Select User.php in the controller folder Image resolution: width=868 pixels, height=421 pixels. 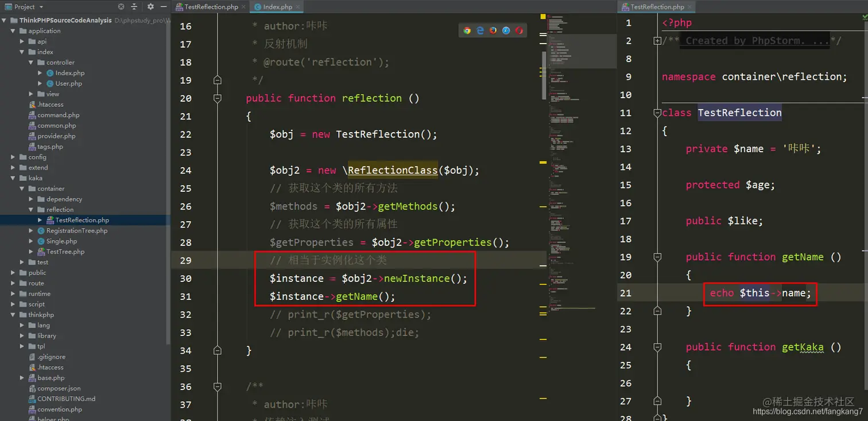click(x=68, y=84)
